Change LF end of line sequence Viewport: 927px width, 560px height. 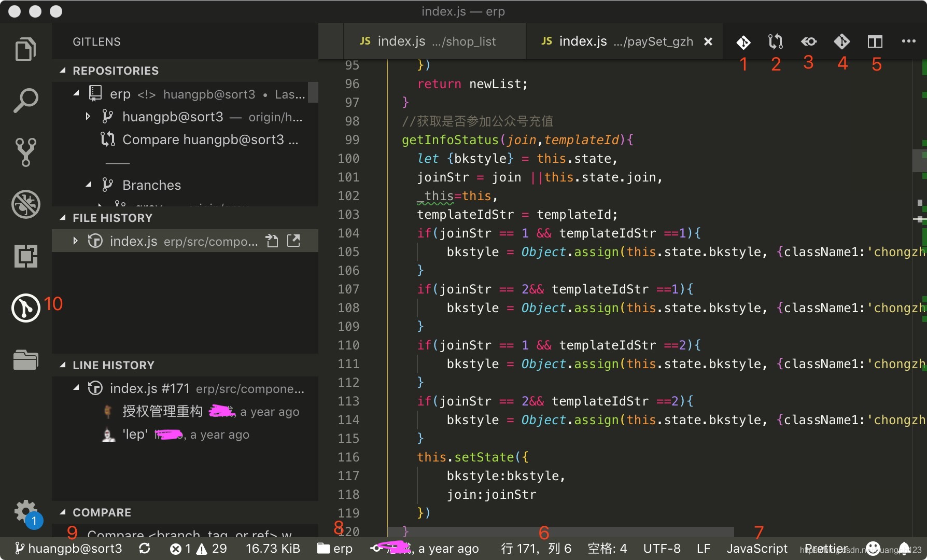pyautogui.click(x=704, y=549)
